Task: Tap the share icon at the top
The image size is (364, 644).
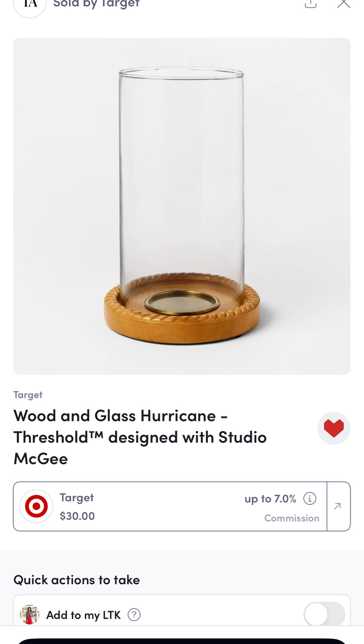Action: coord(311,4)
